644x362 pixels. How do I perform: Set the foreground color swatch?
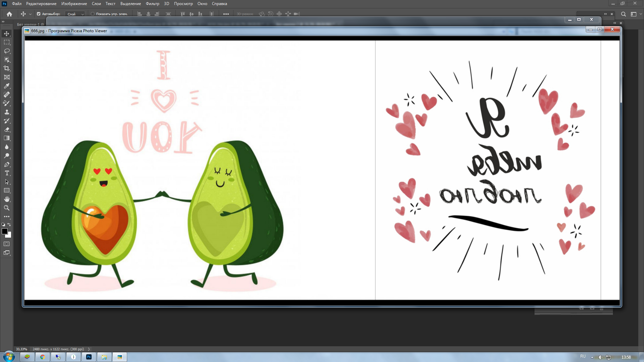tap(5, 231)
